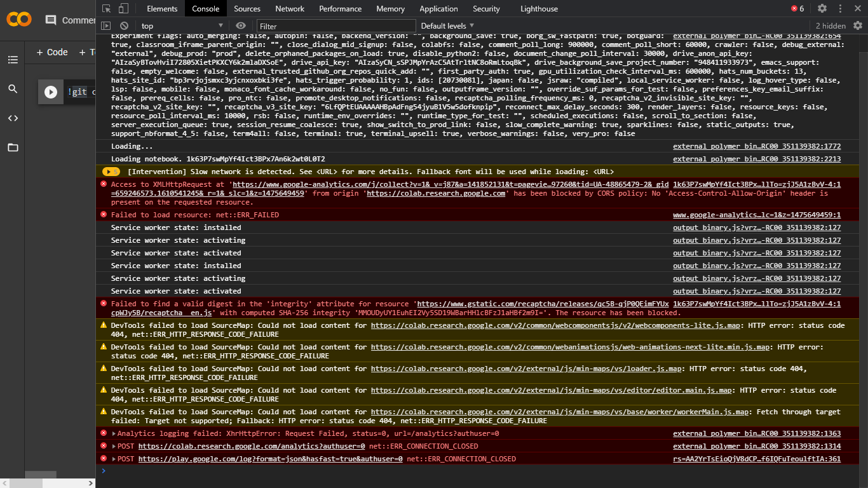Open the www.google-analytics source link
This screenshot has width=868, height=488.
tap(757, 215)
